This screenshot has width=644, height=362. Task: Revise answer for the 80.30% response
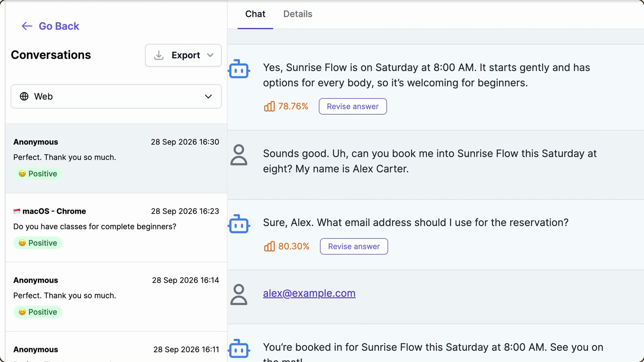click(354, 246)
